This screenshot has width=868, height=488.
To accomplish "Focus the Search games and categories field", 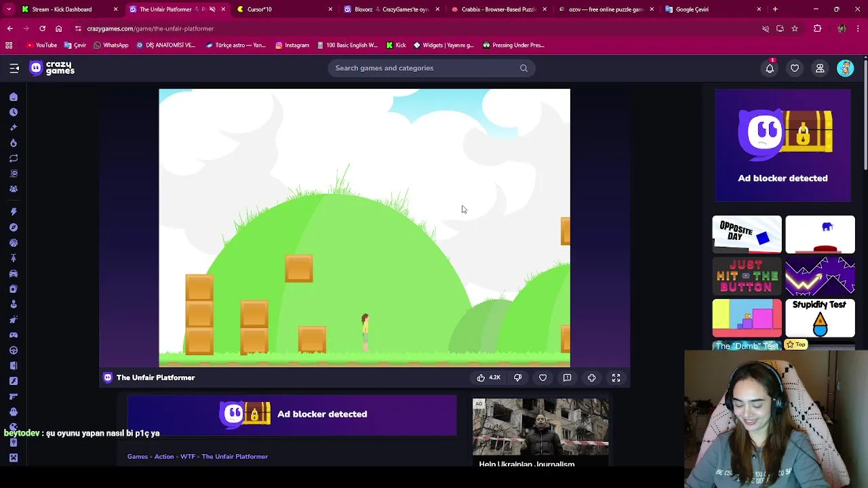I will [431, 68].
